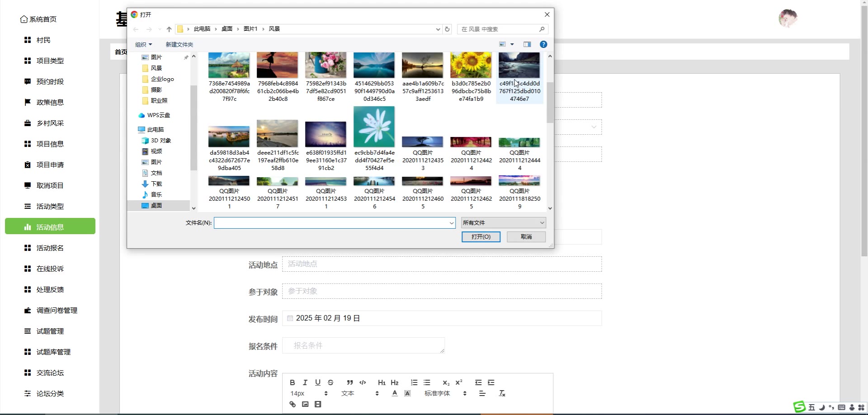The width and height of the screenshot is (868, 415).
Task: Toggle italic formatting in the editor toolbar
Action: (x=305, y=382)
